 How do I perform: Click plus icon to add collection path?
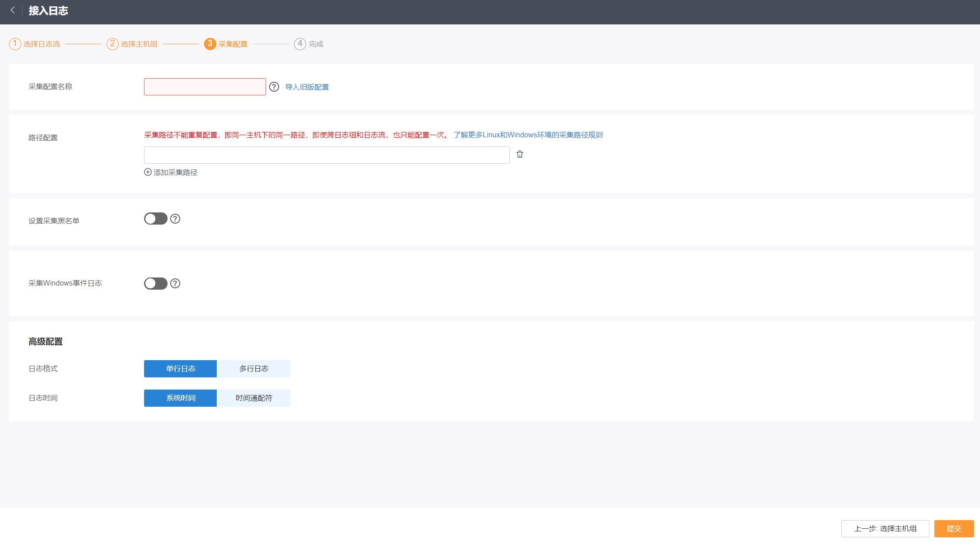click(x=148, y=172)
